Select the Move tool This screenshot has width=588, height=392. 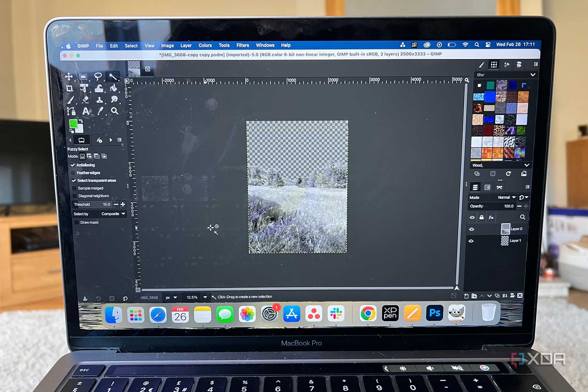(x=69, y=77)
